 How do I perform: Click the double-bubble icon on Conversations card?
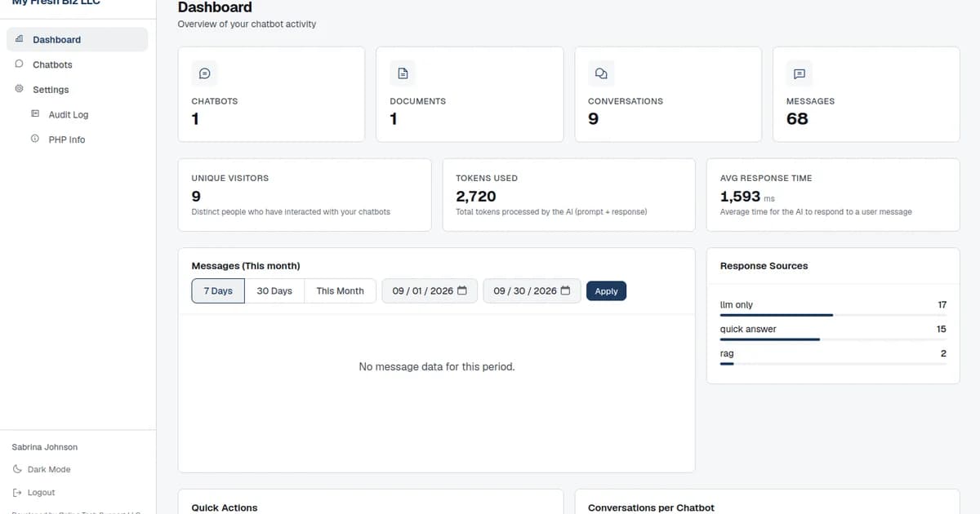601,73
